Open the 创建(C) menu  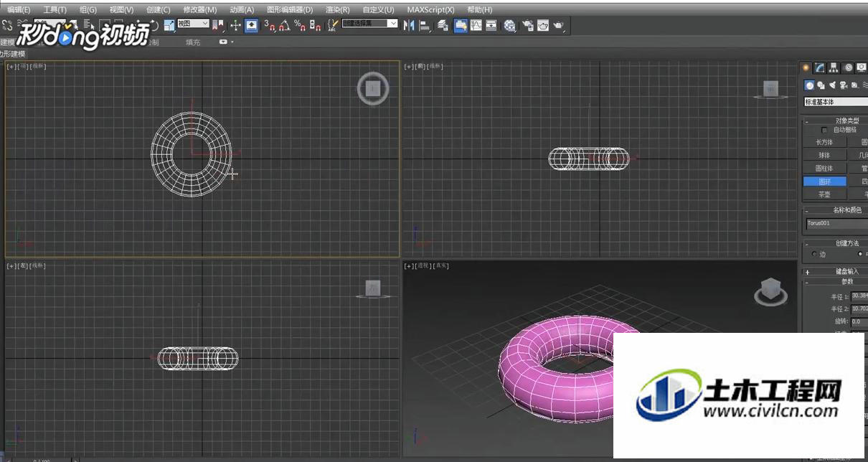158,10
